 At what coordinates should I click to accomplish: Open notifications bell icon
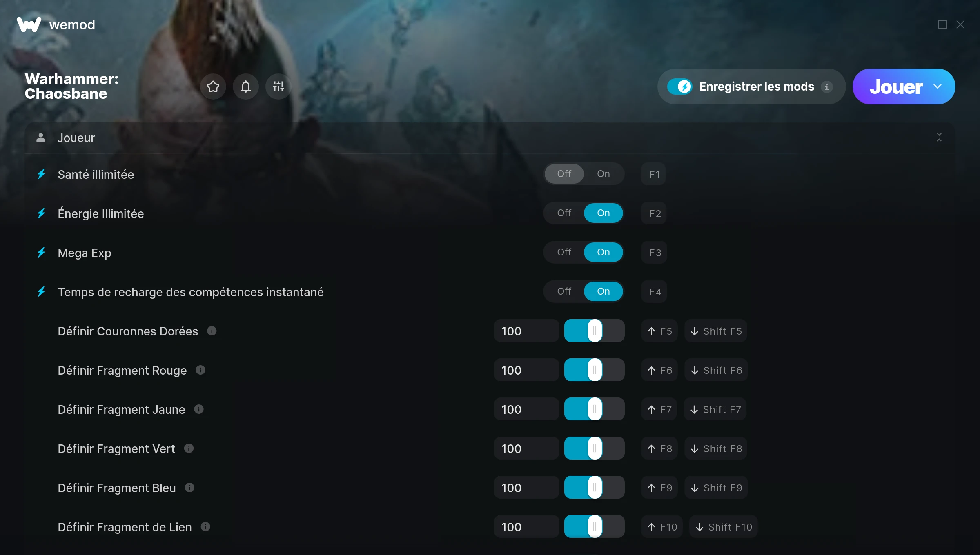pyautogui.click(x=246, y=87)
